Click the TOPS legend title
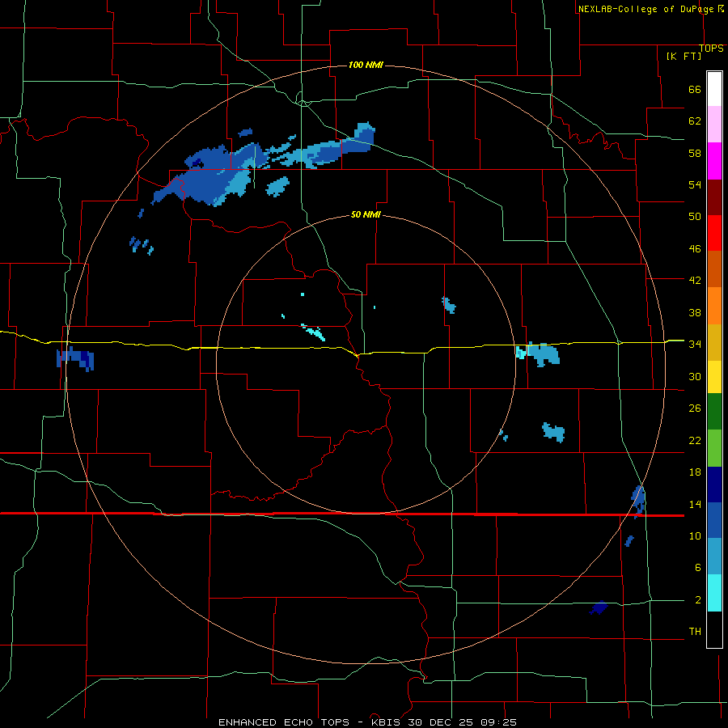 (711, 49)
